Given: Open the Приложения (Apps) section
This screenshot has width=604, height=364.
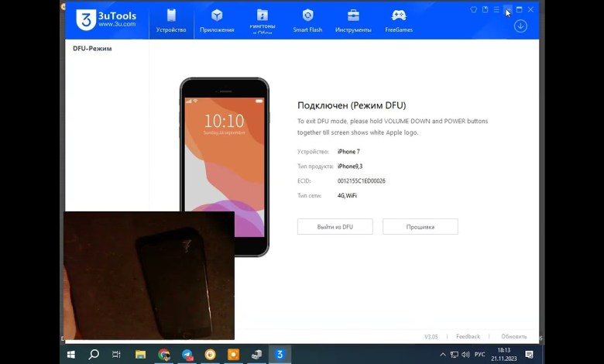Looking at the screenshot, I should pos(217,20).
